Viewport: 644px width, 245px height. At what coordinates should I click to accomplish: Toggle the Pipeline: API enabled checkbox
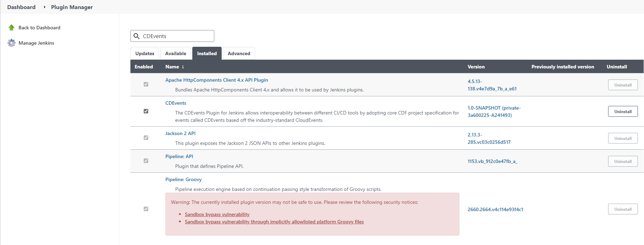pos(146,161)
